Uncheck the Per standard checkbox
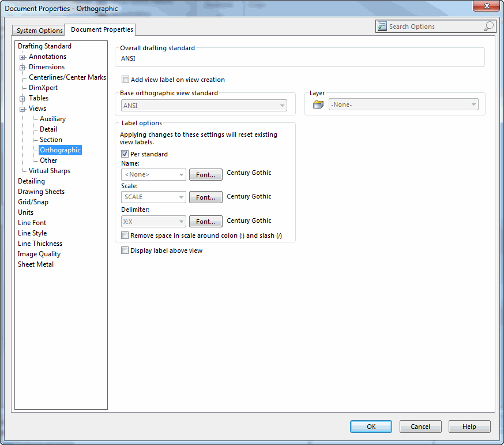Viewport: 504px width, 445px height. click(x=125, y=154)
